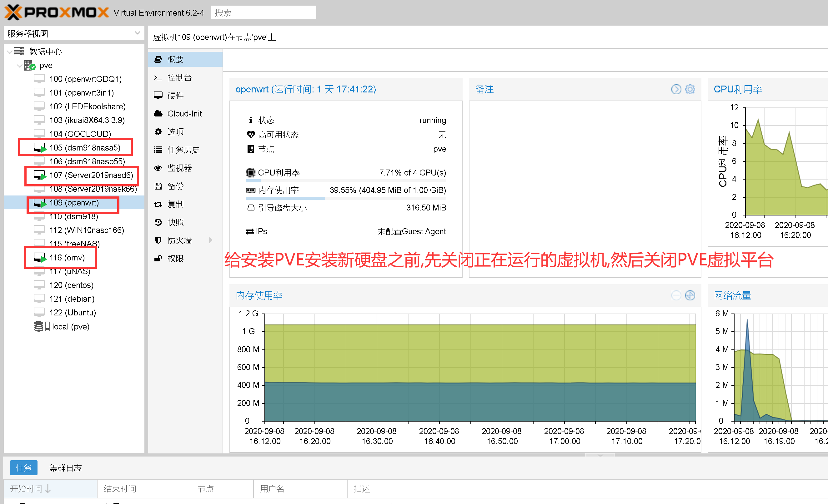Click running VM icon for 116 (omv)
Screen dimensions: 828x504
tap(40, 258)
